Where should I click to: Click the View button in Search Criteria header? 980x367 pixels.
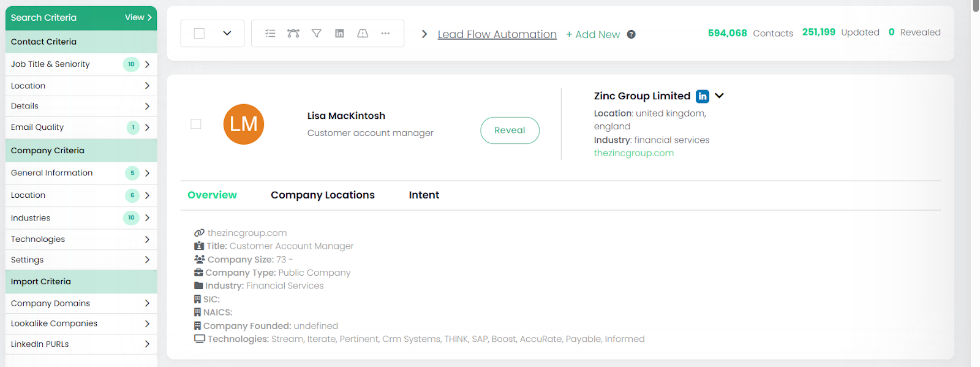tap(138, 18)
